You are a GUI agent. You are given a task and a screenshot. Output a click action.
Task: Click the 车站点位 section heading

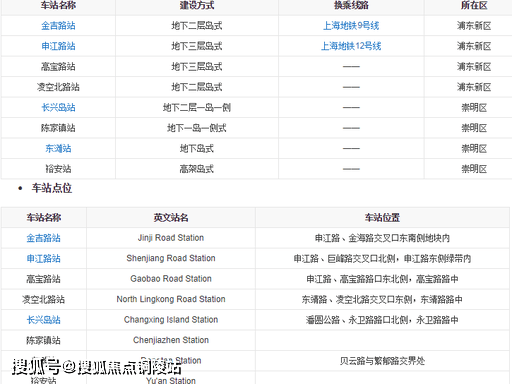pyautogui.click(x=52, y=188)
